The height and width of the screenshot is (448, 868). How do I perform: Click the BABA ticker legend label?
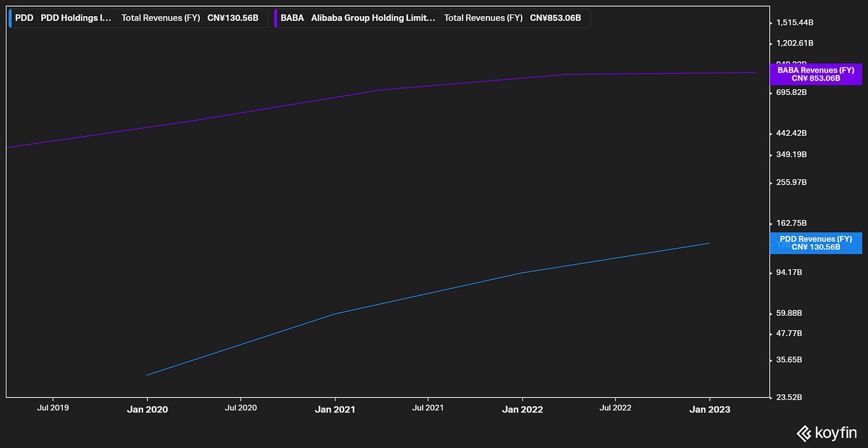tap(292, 18)
